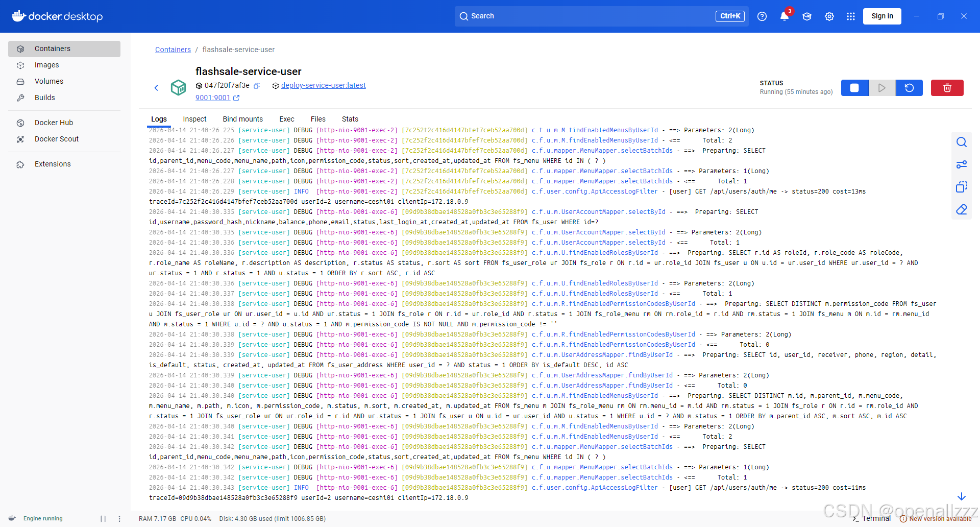The width and height of the screenshot is (980, 527).
Task: Click the log line with cost=13ms
Action: click(507, 191)
